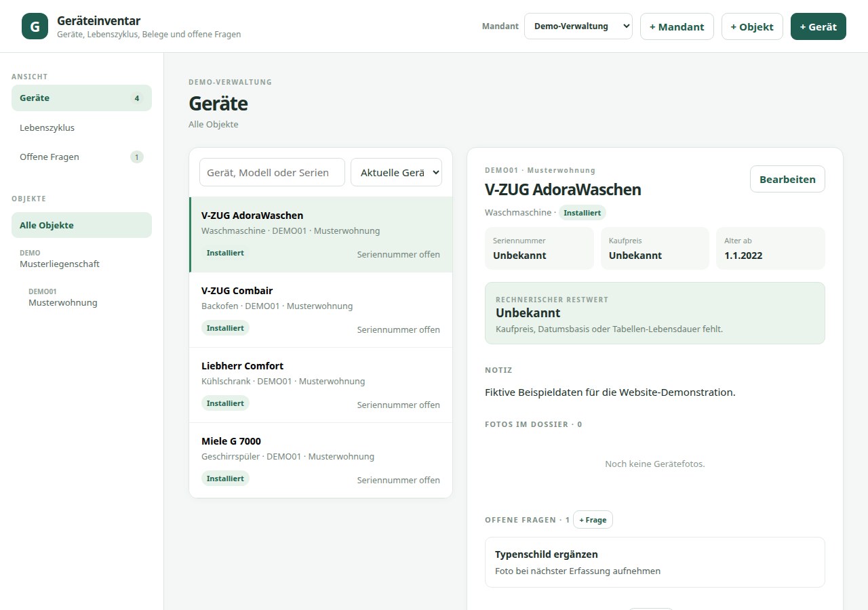868x610 pixels.
Task: Click the Geräte count badge 4
Action: pyautogui.click(x=137, y=98)
